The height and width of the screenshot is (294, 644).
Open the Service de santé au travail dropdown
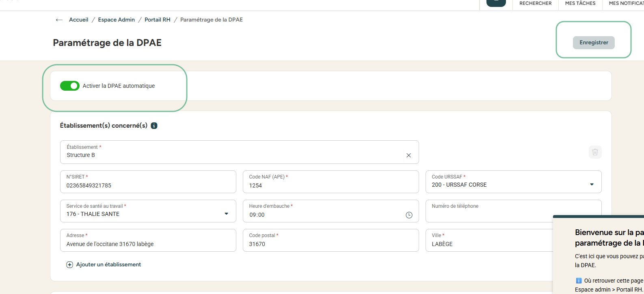coord(226,214)
